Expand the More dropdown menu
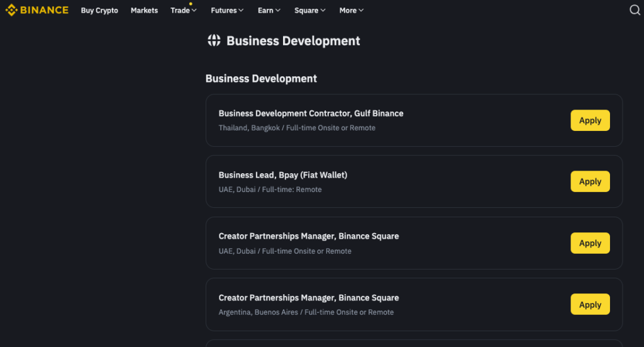This screenshot has width=644, height=347. (351, 11)
